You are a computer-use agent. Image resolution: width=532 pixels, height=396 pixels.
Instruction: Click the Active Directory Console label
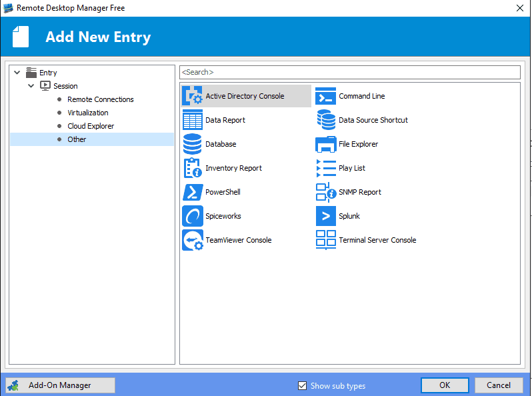click(245, 96)
